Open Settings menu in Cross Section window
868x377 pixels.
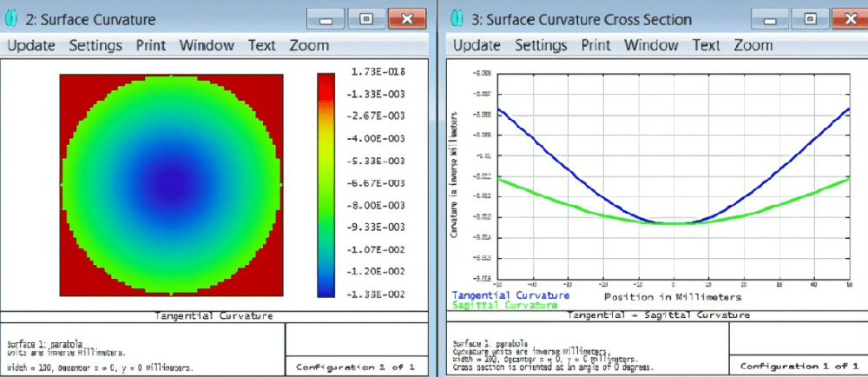[x=540, y=45]
